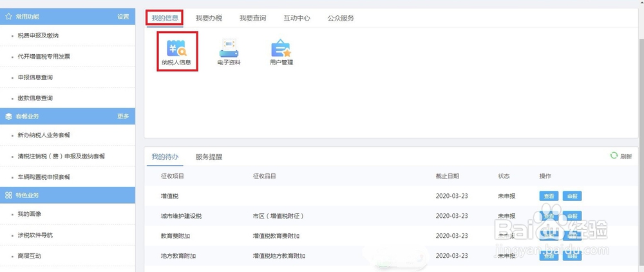
Task: Click the 增值税地方教育附加 cell
Action: click(279, 256)
